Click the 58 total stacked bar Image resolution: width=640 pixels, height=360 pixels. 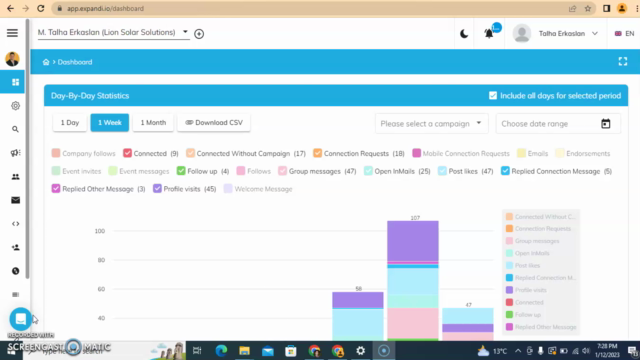358,316
